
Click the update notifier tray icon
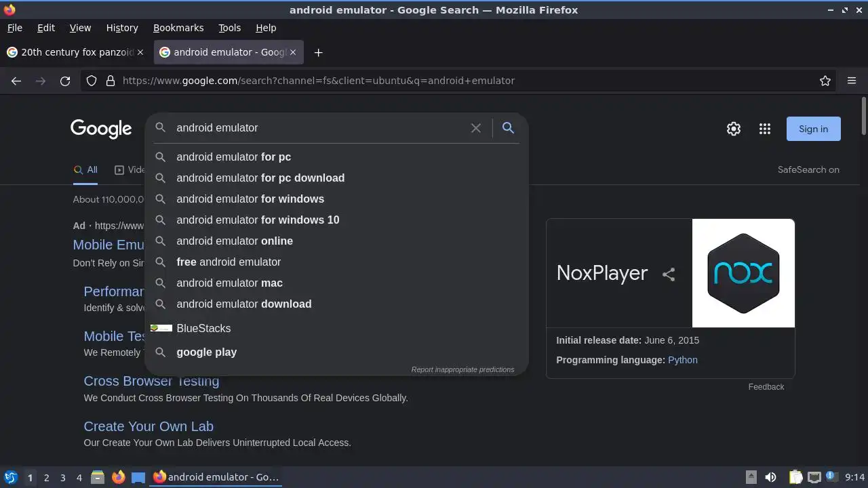(x=831, y=477)
